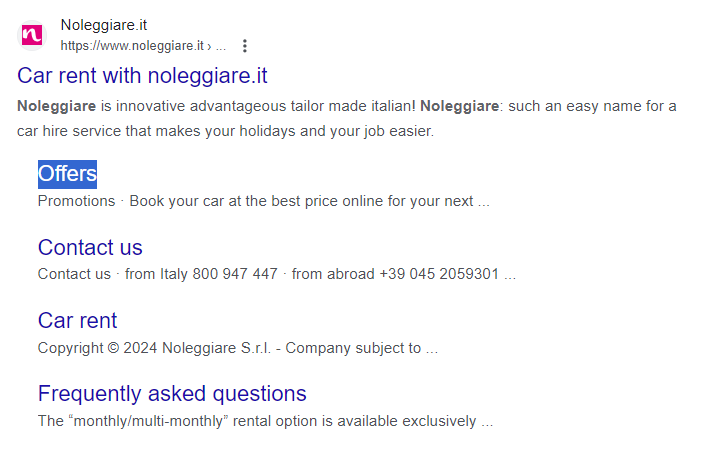Click the bold 'Noleggiare:' before 'such an easy name'

pyautogui.click(x=460, y=106)
